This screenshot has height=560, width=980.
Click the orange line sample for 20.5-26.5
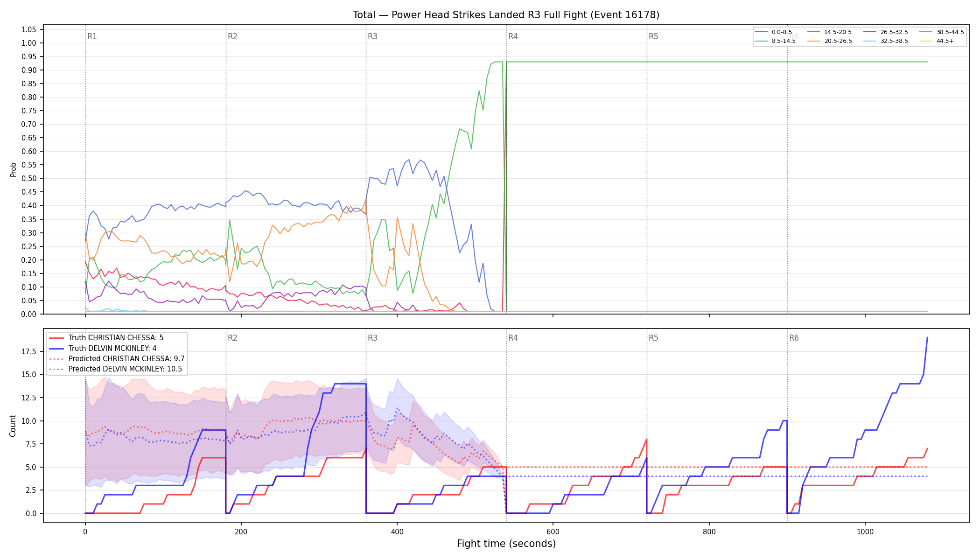tap(814, 41)
